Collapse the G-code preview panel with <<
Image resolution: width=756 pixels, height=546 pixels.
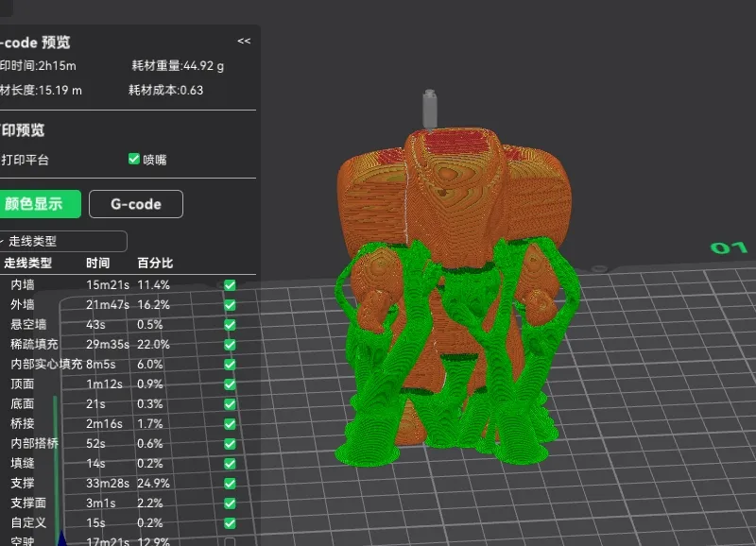click(244, 42)
